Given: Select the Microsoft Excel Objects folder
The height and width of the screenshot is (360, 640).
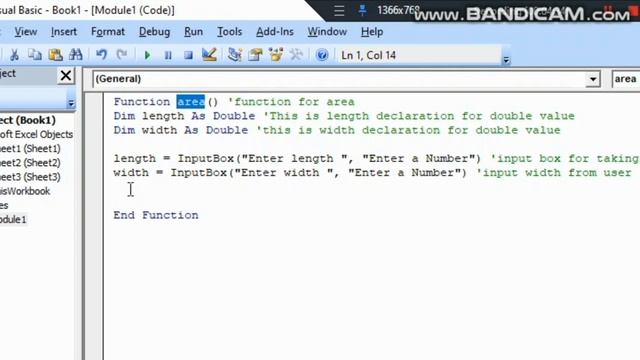Looking at the screenshot, I should click(x=36, y=134).
